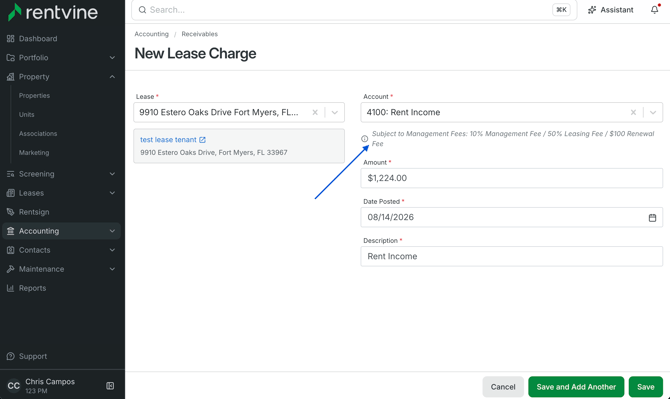670x399 pixels.
Task: Click the Support help icon
Action: [11, 356]
